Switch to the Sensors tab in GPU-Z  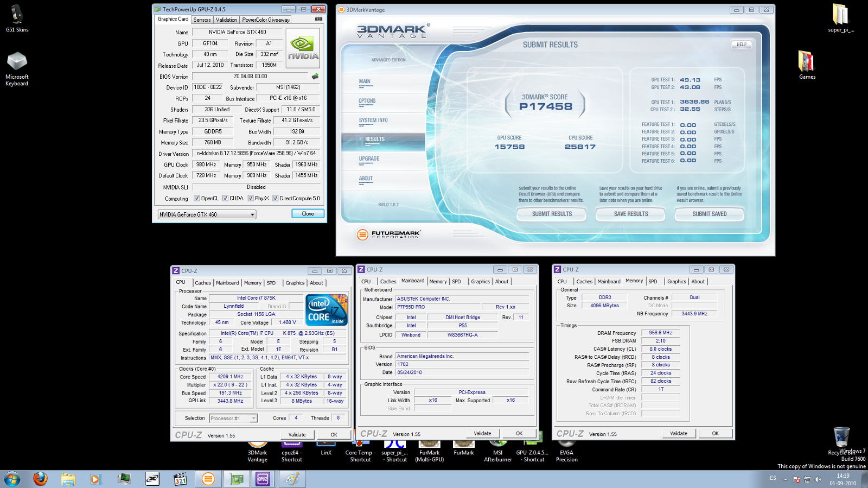tap(202, 20)
